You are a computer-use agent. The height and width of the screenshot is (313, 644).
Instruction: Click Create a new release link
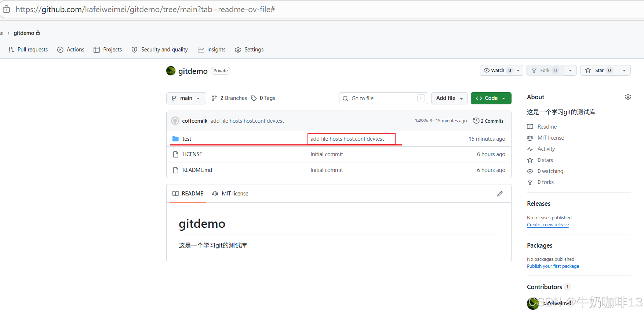click(x=548, y=225)
